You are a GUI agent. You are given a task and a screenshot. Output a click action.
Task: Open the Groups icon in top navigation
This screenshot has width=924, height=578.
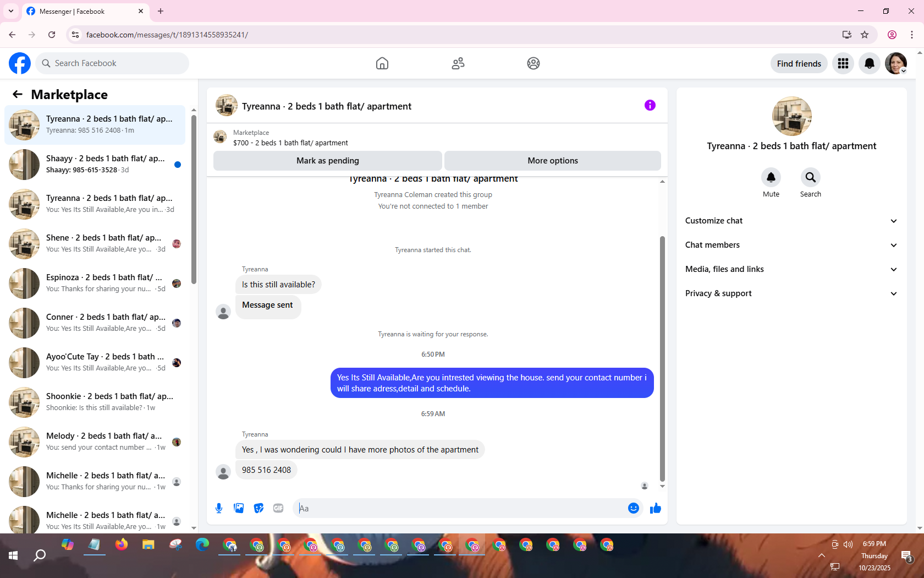coord(533,63)
